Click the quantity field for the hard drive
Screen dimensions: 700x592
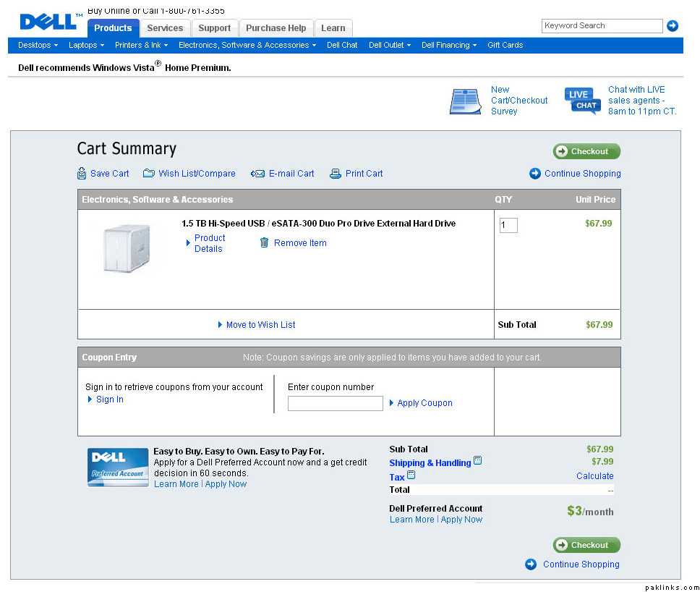coord(508,226)
